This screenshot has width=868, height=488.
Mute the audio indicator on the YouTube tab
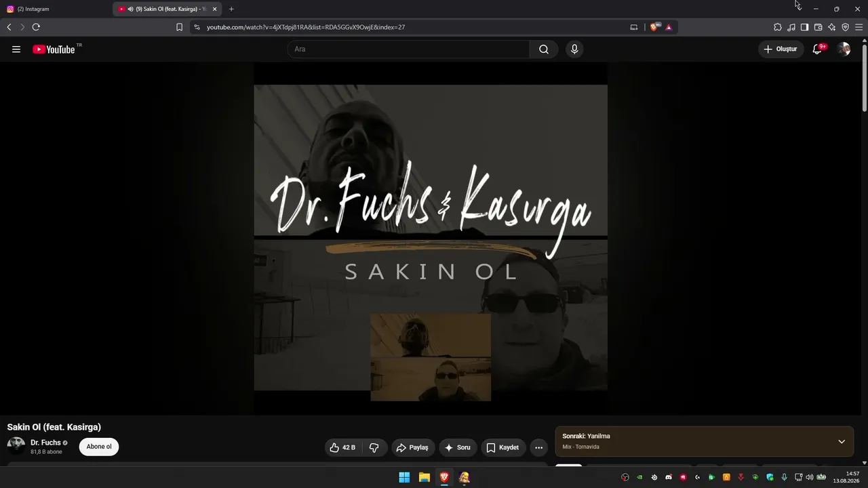pos(130,9)
